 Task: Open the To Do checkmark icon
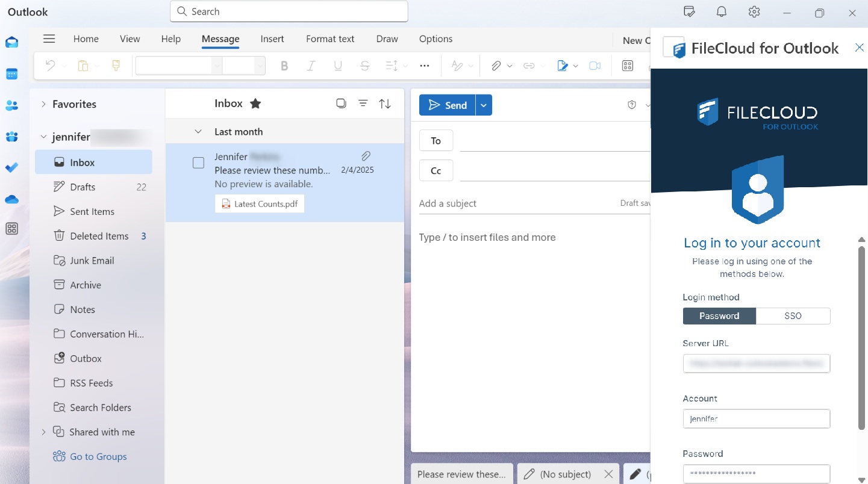(x=11, y=168)
